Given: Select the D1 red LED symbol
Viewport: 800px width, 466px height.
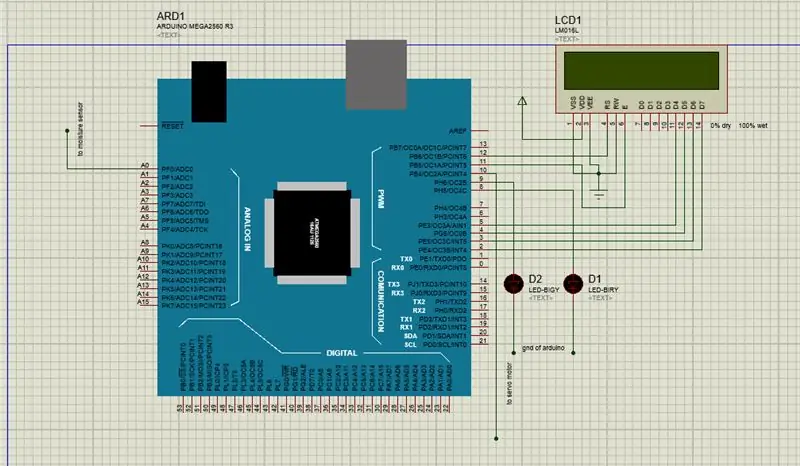Looking at the screenshot, I should tap(573, 283).
